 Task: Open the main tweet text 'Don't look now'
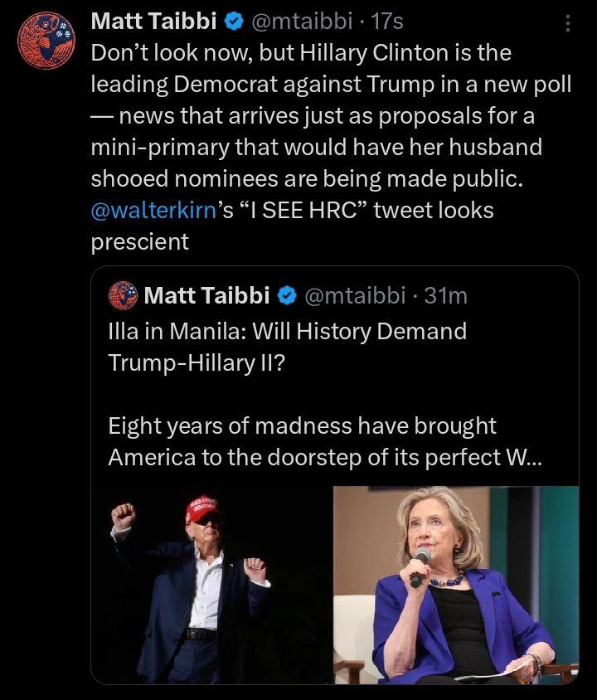coord(331,148)
